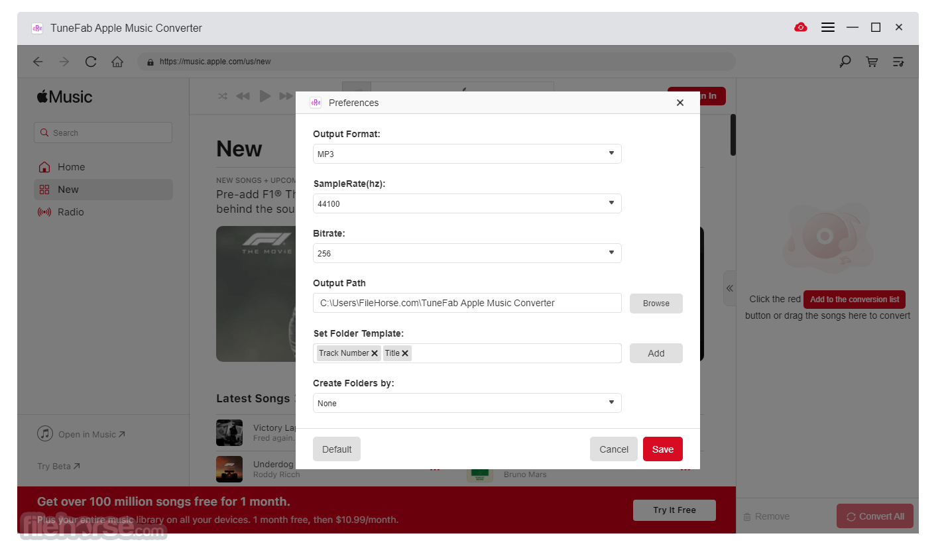948x560 pixels.
Task: Expand the Create Folders by dropdown
Action: [x=467, y=403]
